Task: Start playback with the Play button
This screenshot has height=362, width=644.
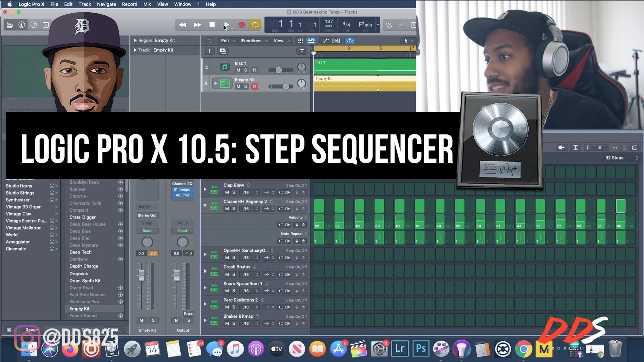Action: point(226,25)
